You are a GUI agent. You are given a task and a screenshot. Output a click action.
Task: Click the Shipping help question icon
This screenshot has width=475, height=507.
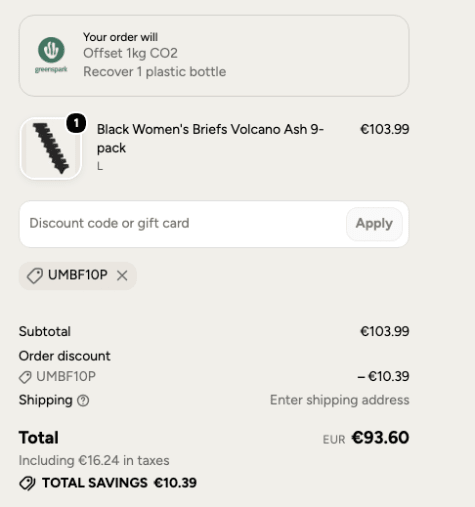point(83,400)
